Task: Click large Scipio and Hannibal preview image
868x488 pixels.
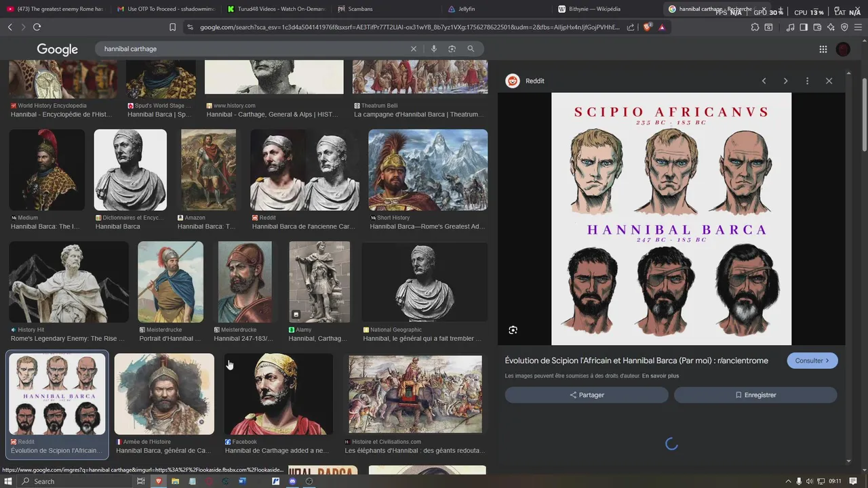Action: point(671,219)
